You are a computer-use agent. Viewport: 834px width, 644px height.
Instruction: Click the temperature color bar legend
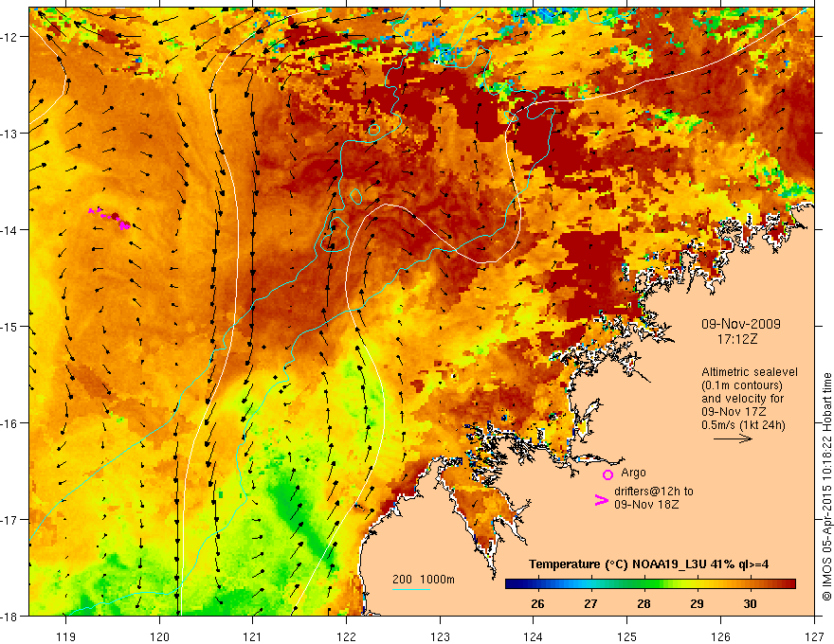650,584
